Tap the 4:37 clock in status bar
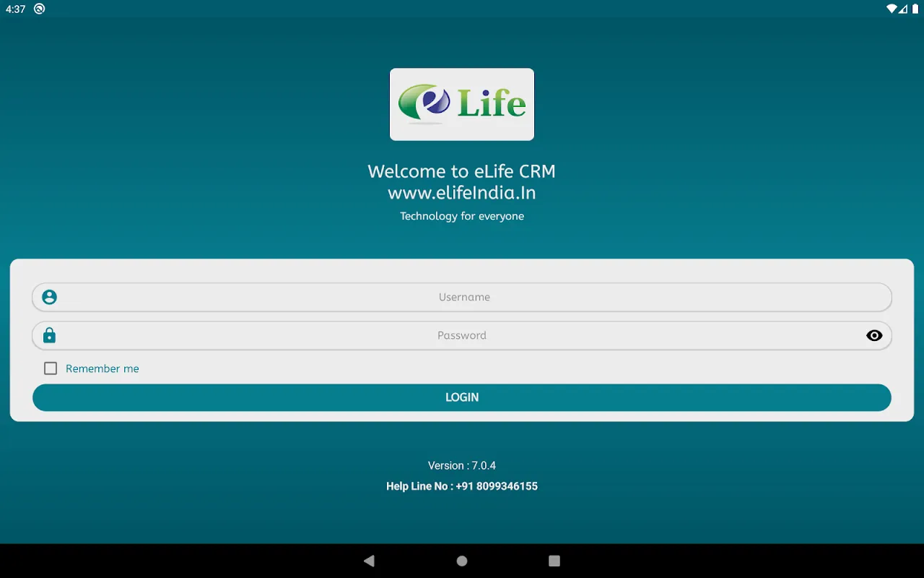Image resolution: width=924 pixels, height=578 pixels. [15, 9]
